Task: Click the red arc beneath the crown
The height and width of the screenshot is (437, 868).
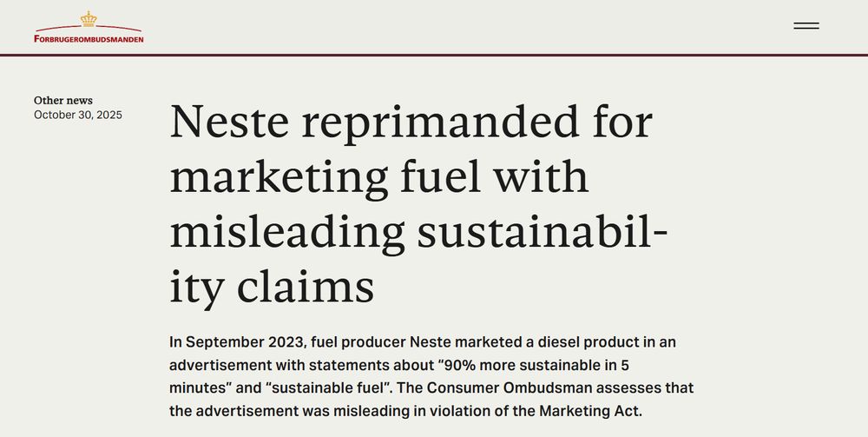Action: click(x=89, y=29)
